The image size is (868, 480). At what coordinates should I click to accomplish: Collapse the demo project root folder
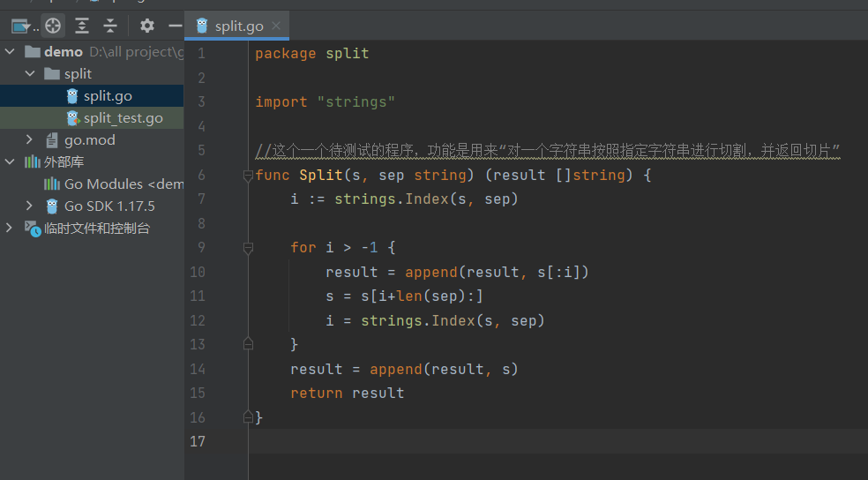pos(11,52)
